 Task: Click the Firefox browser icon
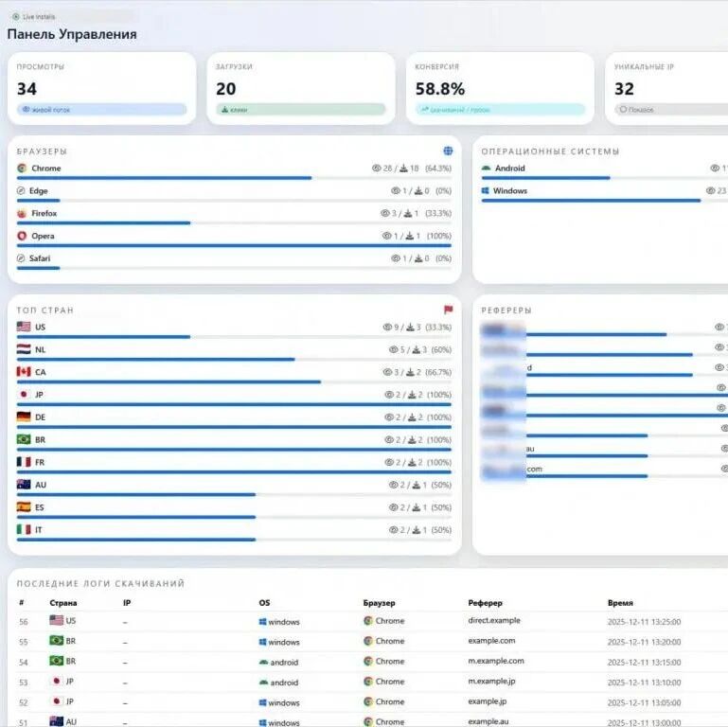22,214
